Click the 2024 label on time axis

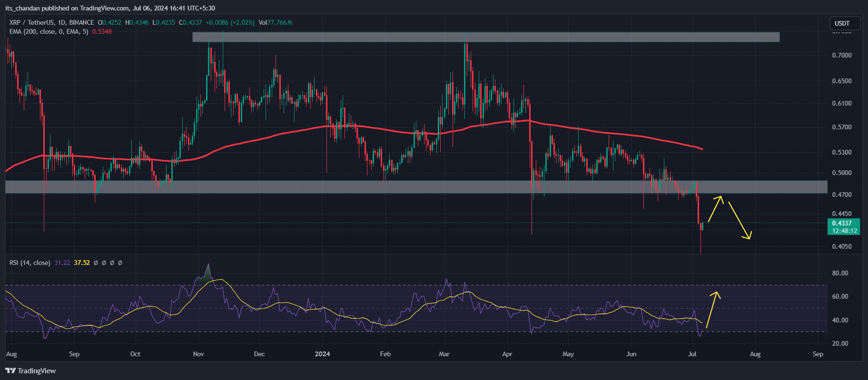(x=322, y=354)
